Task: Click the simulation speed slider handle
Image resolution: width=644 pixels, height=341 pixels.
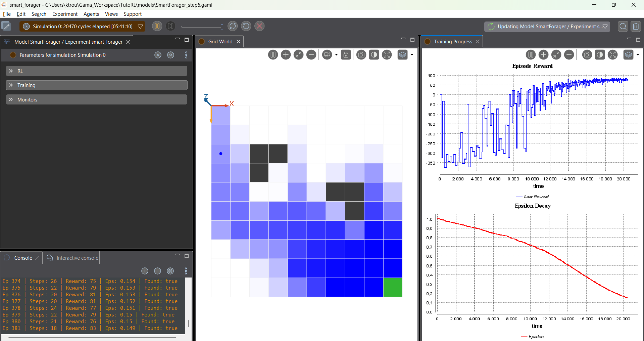Action: 221,27
